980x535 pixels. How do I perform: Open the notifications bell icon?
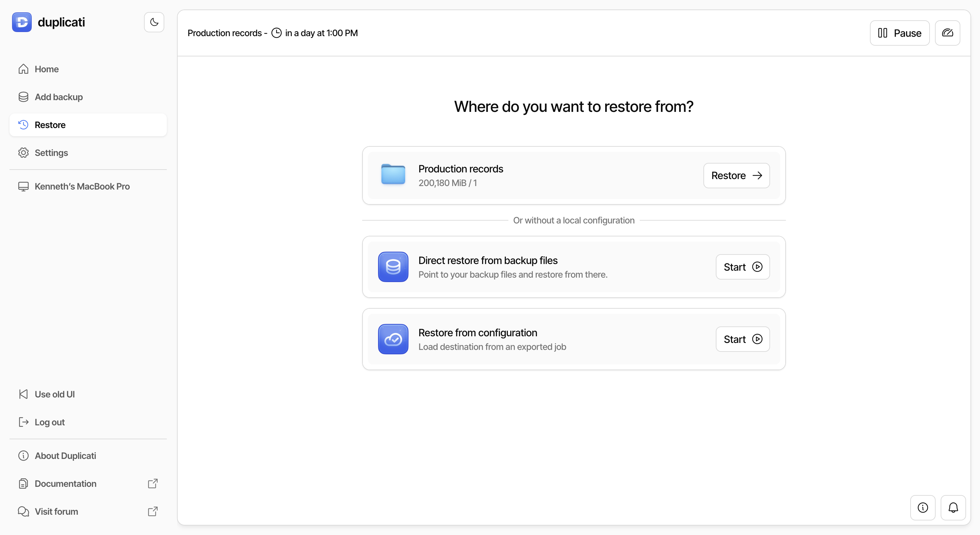pos(953,507)
